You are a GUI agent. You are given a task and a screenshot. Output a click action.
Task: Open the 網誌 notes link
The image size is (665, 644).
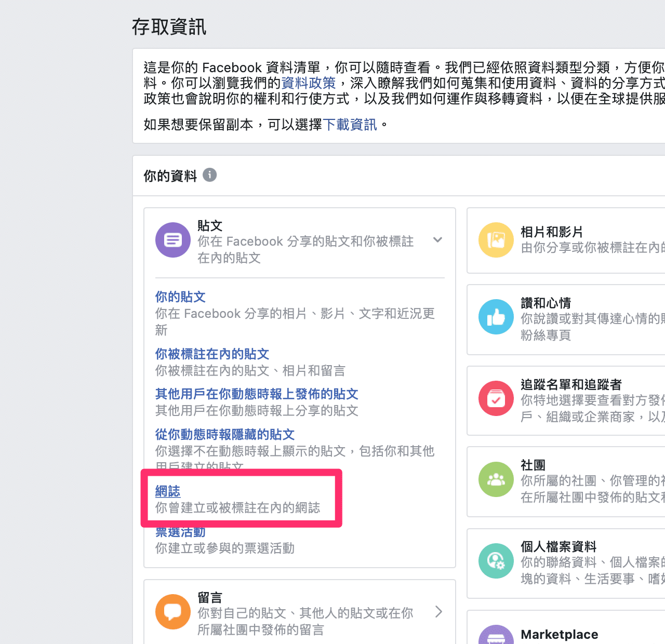pyautogui.click(x=168, y=491)
